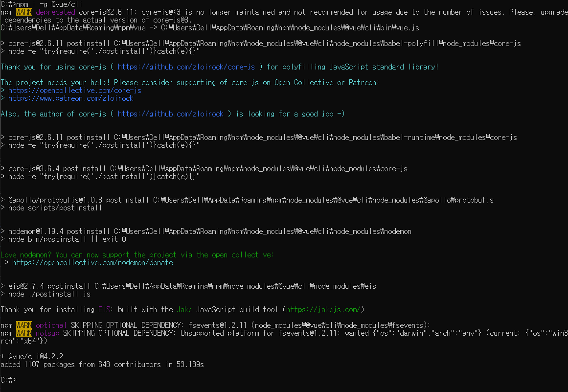Click the '+ @vue/cli@4.2.2' line
This screenshot has height=392, width=568.
click(x=32, y=356)
